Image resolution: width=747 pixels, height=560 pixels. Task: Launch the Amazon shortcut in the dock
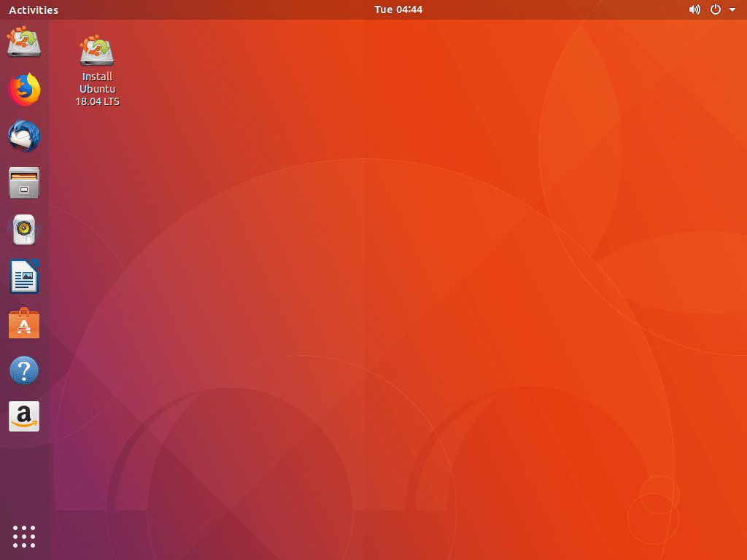24,416
